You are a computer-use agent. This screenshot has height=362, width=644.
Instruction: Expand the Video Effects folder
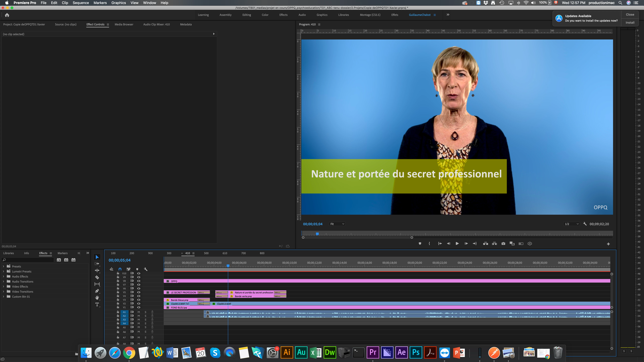[4, 287]
